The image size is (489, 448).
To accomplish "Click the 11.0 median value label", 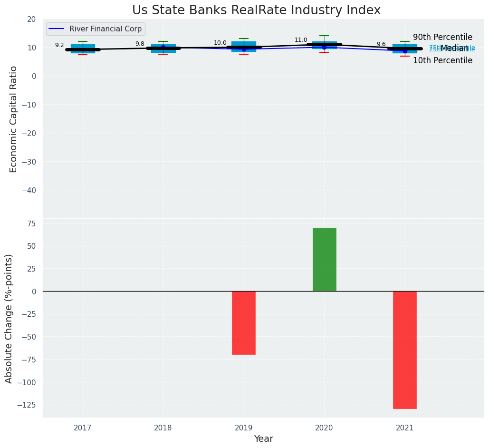I will [x=301, y=40].
